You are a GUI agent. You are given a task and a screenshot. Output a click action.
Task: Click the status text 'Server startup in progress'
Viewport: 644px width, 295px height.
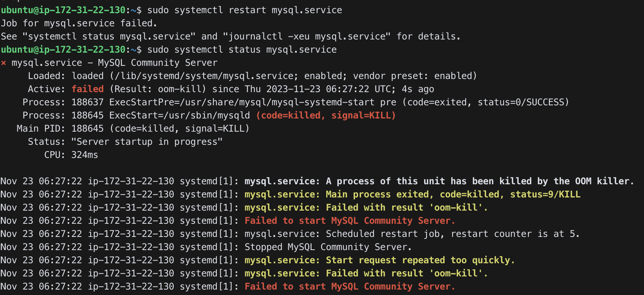pyautogui.click(x=147, y=142)
